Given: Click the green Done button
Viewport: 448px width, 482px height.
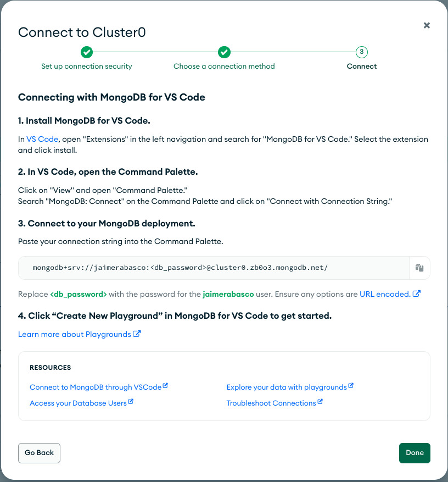Looking at the screenshot, I should (415, 453).
